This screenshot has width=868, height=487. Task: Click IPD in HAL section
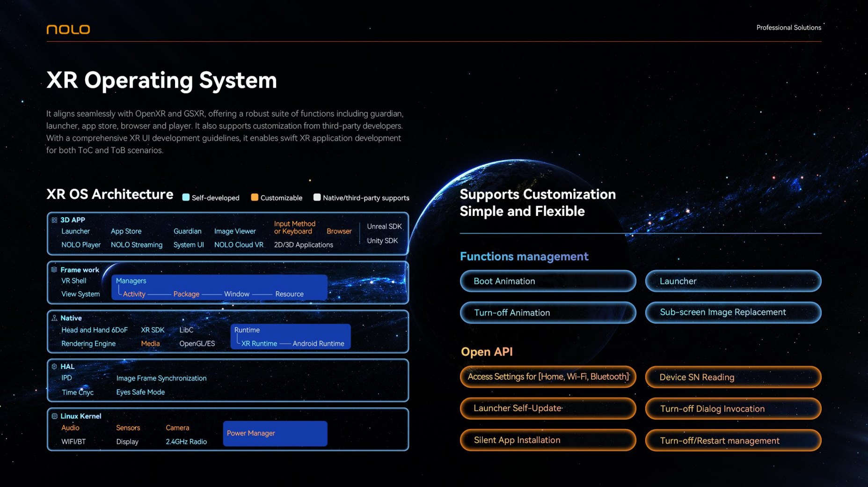point(67,378)
